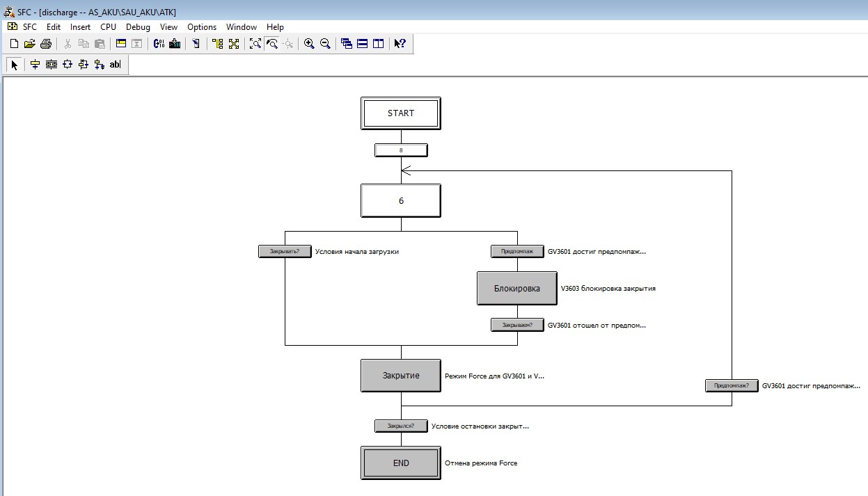
Task: Click the 'Условие остановки закрыт...' comment
Action: click(x=480, y=426)
